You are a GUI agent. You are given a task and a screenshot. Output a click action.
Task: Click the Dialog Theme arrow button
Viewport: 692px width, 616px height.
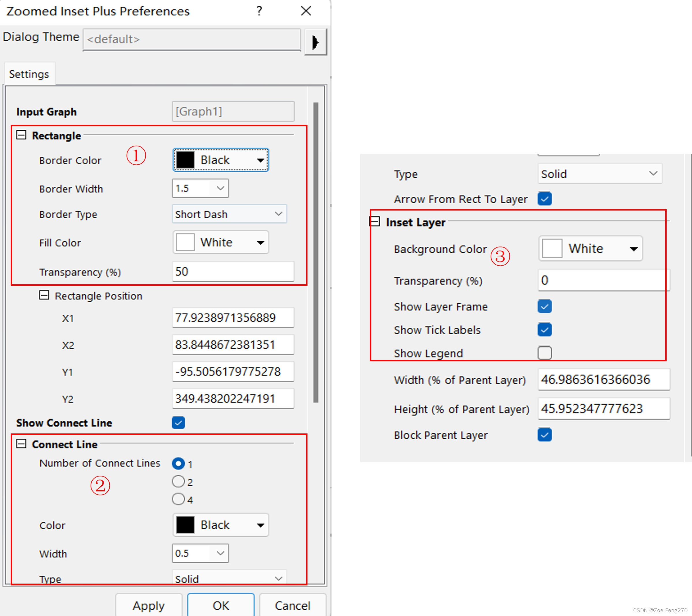pyautogui.click(x=315, y=42)
